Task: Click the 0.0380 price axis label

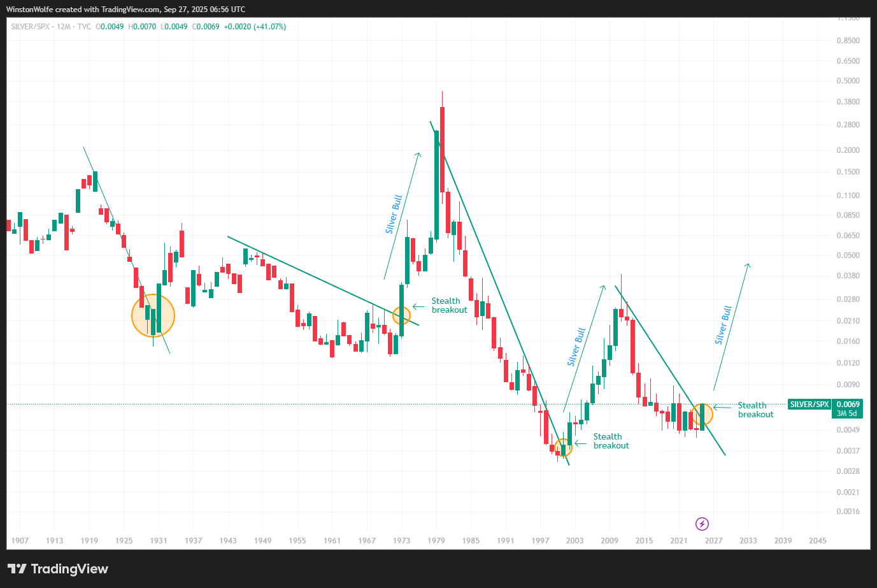Action: click(x=848, y=276)
